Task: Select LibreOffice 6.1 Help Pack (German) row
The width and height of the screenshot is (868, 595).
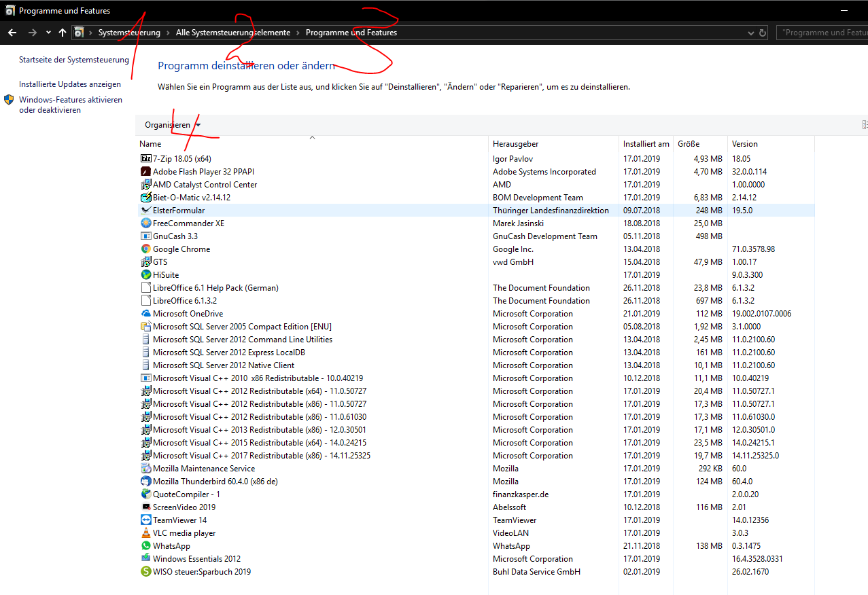Action: [x=476, y=288]
